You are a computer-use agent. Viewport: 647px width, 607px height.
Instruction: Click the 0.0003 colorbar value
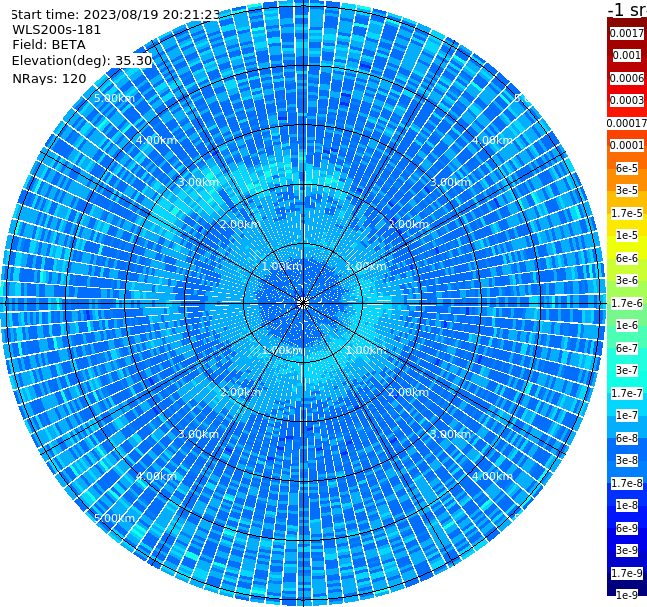pyautogui.click(x=627, y=100)
